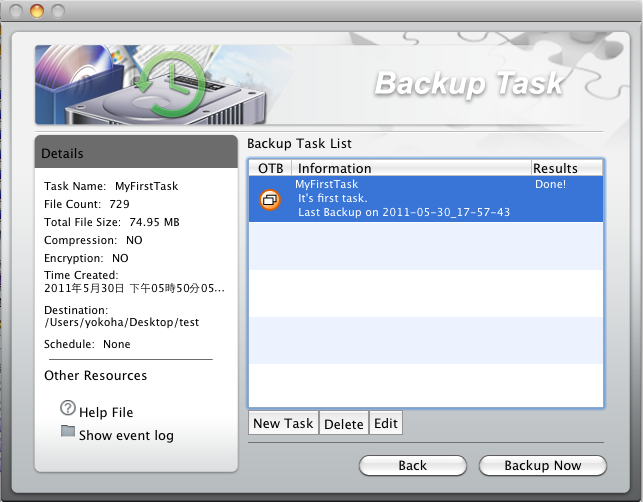This screenshot has height=502, width=643.
Task: Click the Done! result text
Action: coord(550,184)
